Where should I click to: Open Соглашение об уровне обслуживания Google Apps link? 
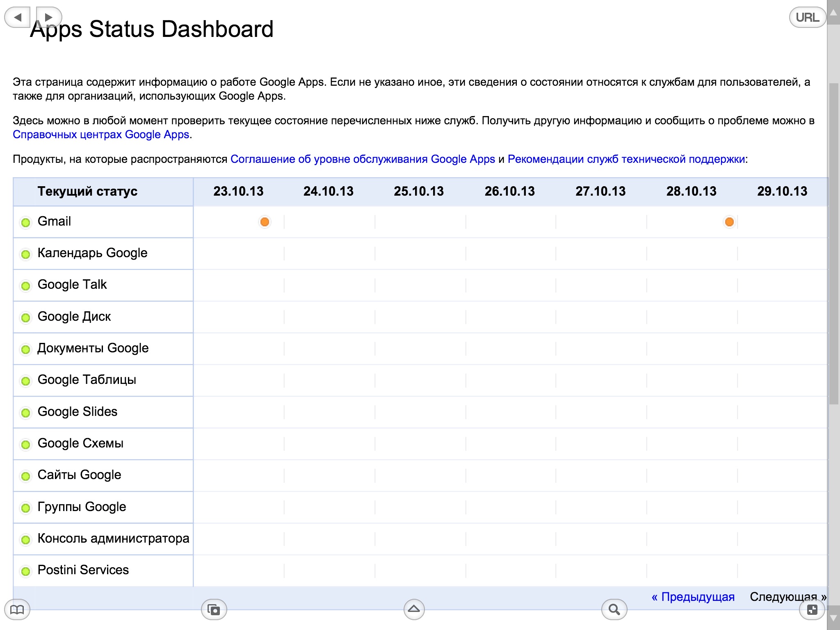[363, 159]
